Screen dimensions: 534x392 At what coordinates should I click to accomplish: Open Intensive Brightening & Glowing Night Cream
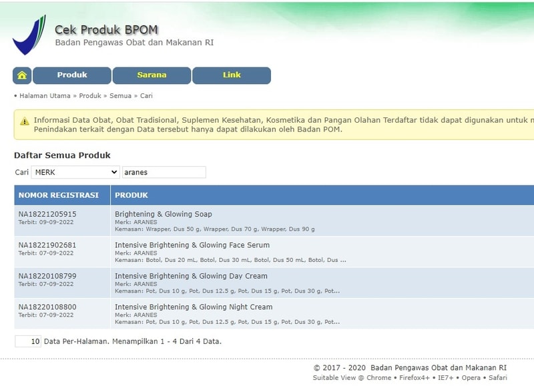tap(194, 307)
